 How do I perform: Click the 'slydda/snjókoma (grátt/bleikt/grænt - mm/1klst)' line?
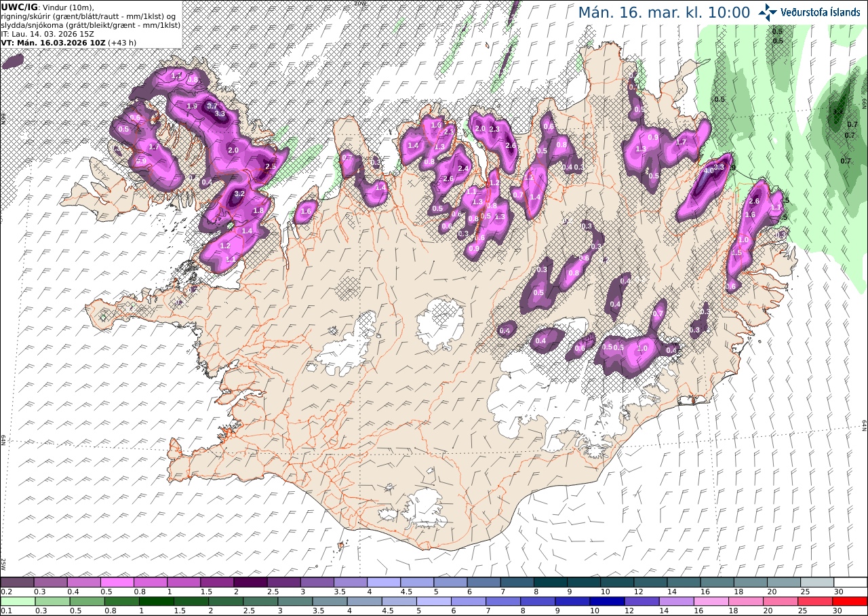tap(90, 24)
